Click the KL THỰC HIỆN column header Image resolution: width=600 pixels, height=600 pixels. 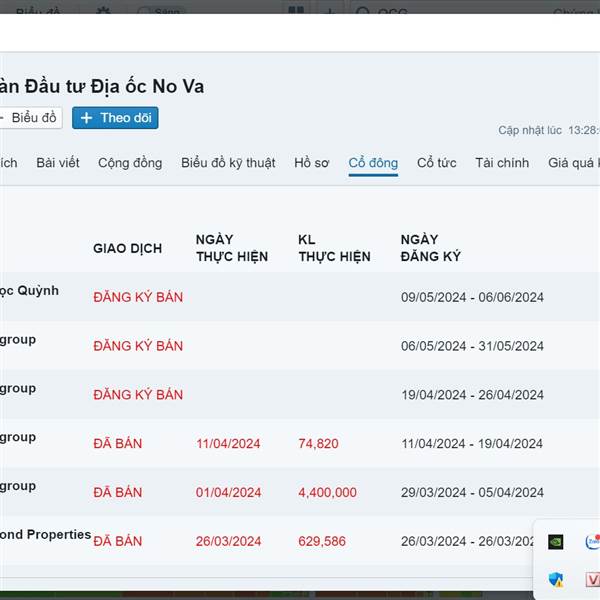pos(334,248)
